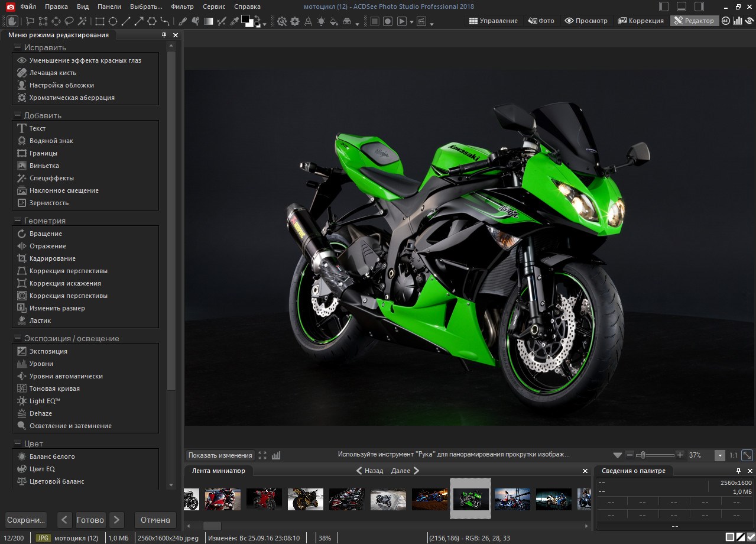
Task: Select the Eyedropper color picker tool
Action: [235, 21]
